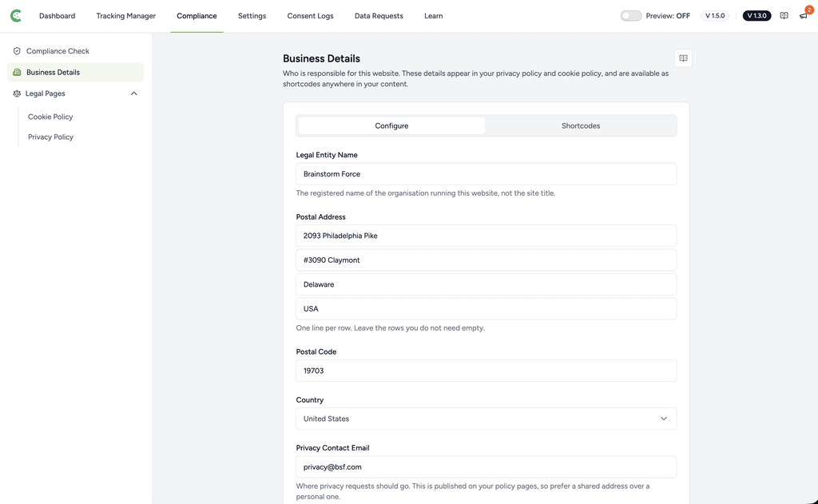Click the USA address field

pyautogui.click(x=486, y=308)
